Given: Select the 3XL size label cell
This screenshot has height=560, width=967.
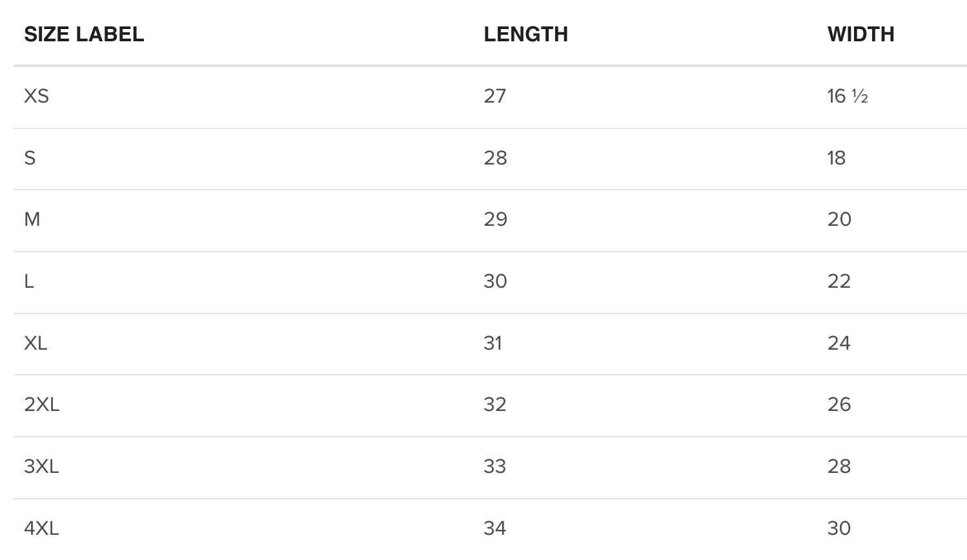Looking at the screenshot, I should pyautogui.click(x=42, y=466).
